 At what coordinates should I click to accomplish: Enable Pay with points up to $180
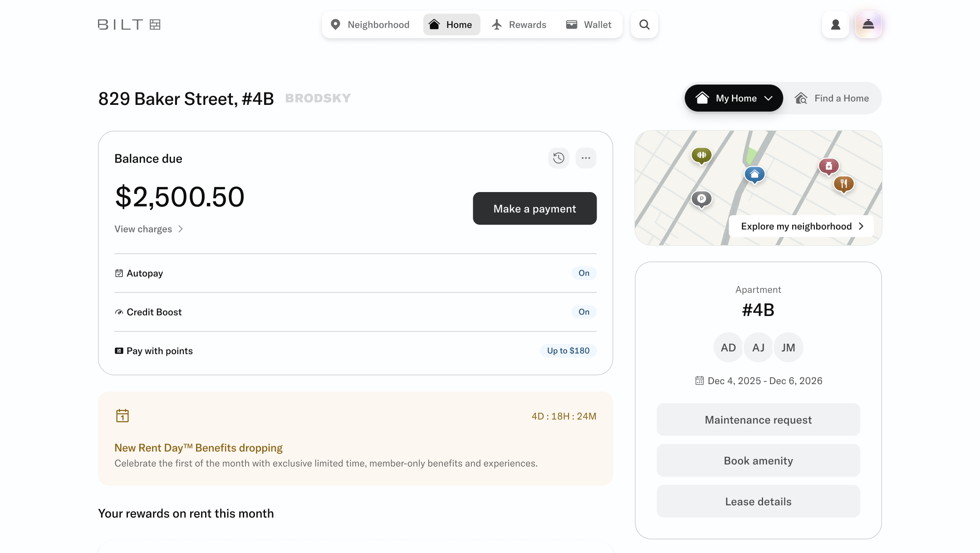tap(568, 351)
